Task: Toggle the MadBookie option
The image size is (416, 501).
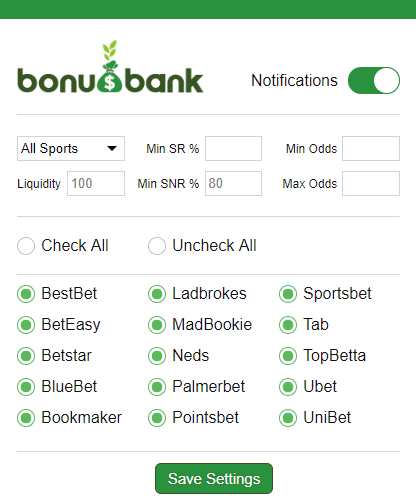Action: pos(157,325)
